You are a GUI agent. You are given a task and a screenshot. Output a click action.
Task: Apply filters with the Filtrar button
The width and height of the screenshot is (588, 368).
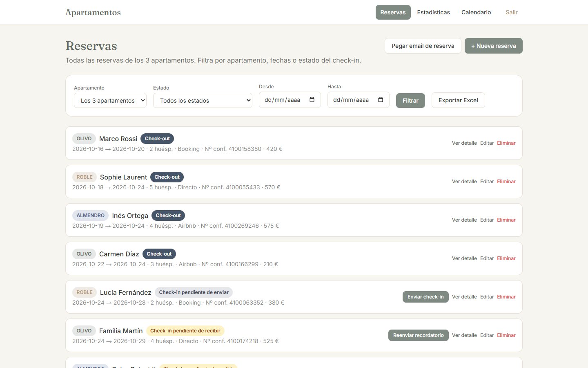(410, 101)
